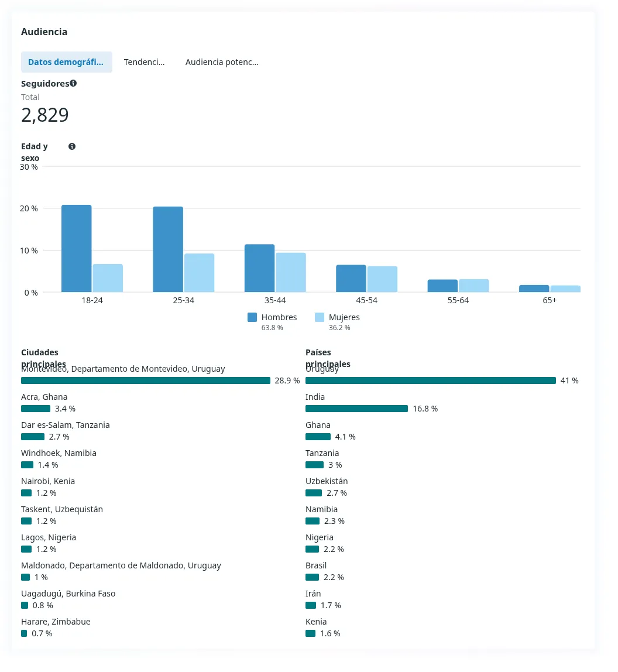Click the Hombres legend color square
618x672 pixels.
[252, 317]
